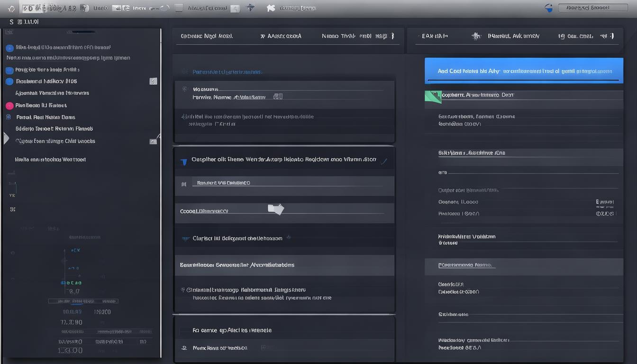This screenshot has height=364, width=637.
Task: Click the large blue highlighted button on right
Action: point(524,71)
